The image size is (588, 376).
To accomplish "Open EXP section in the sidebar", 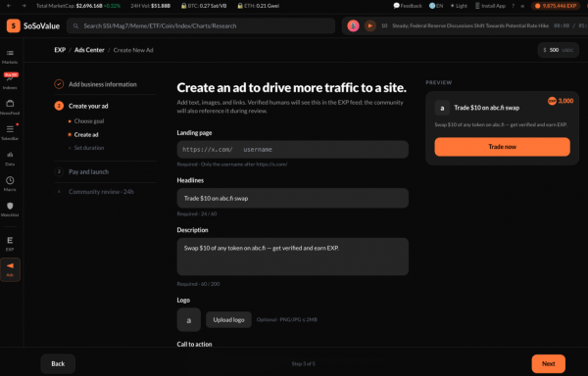I will click(x=10, y=244).
